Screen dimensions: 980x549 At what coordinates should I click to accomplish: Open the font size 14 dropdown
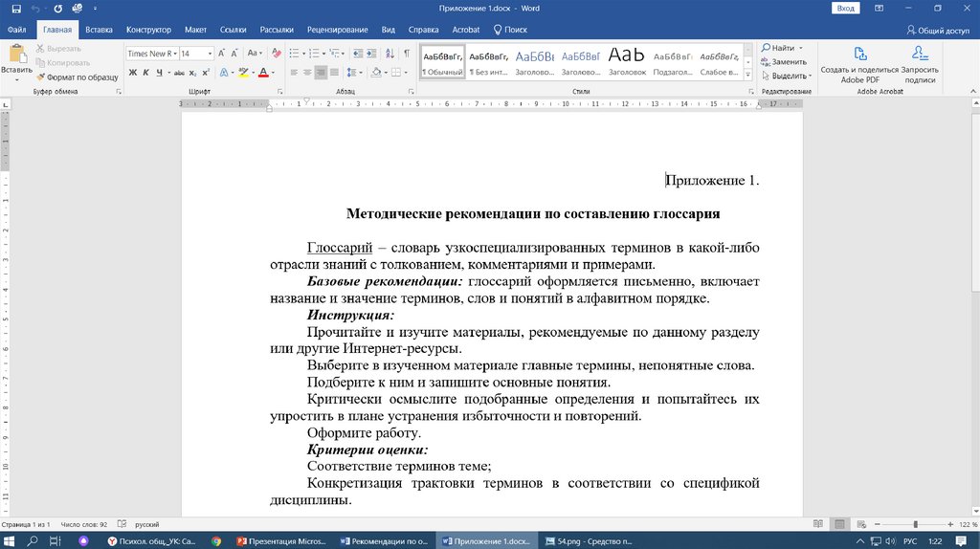click(211, 54)
